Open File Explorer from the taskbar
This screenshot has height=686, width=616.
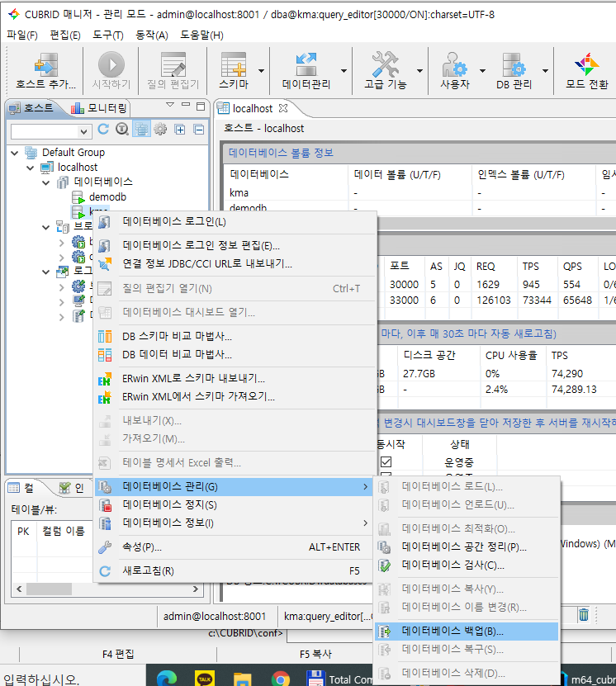coord(243,679)
